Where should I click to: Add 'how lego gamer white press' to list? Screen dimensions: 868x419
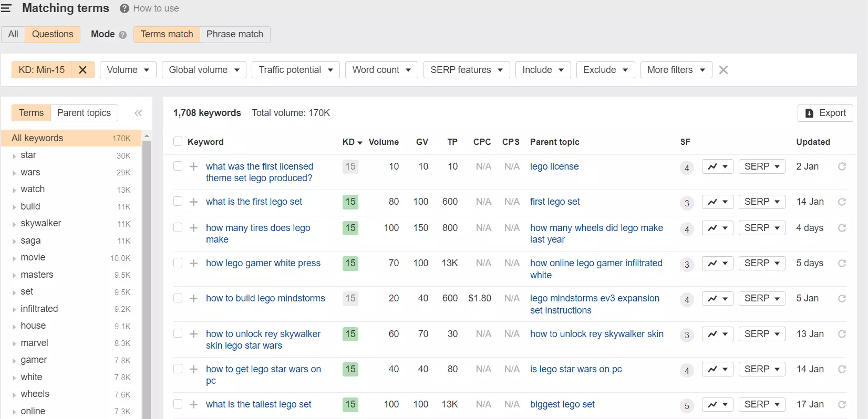pyautogui.click(x=193, y=263)
